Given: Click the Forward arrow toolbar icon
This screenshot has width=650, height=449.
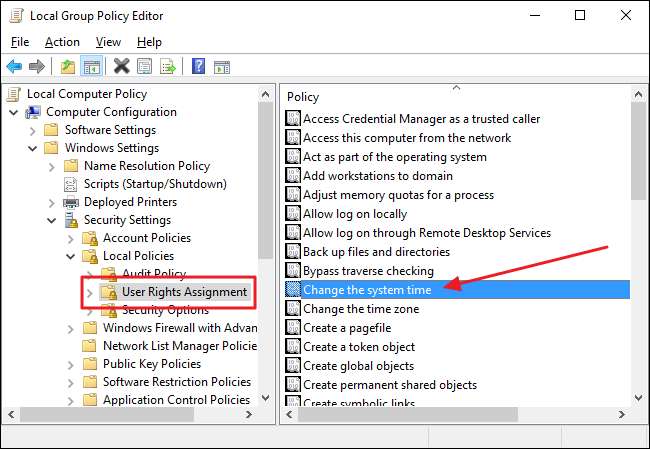Looking at the screenshot, I should click(x=36, y=66).
